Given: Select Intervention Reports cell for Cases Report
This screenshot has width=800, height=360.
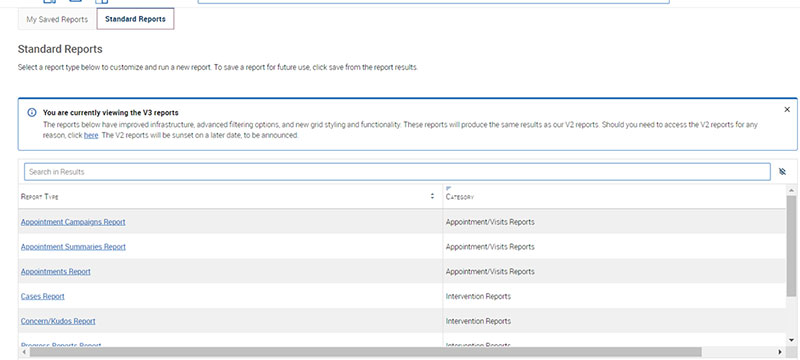Looking at the screenshot, I should (614, 296).
